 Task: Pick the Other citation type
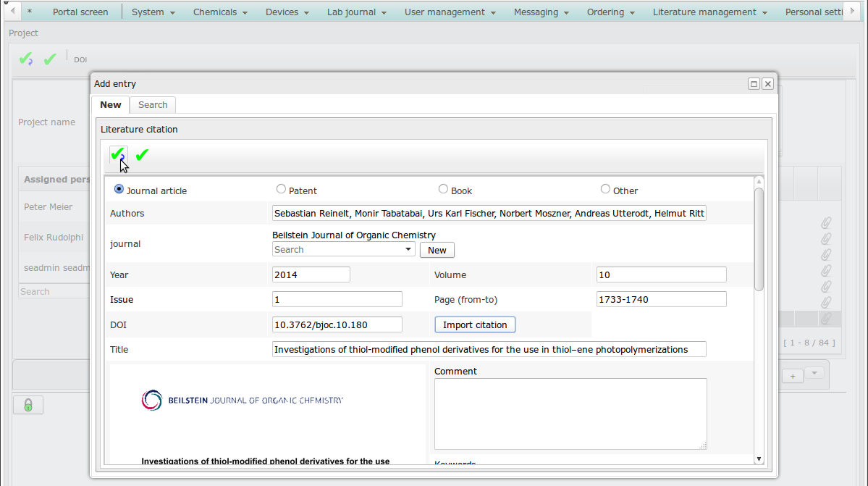(x=605, y=189)
